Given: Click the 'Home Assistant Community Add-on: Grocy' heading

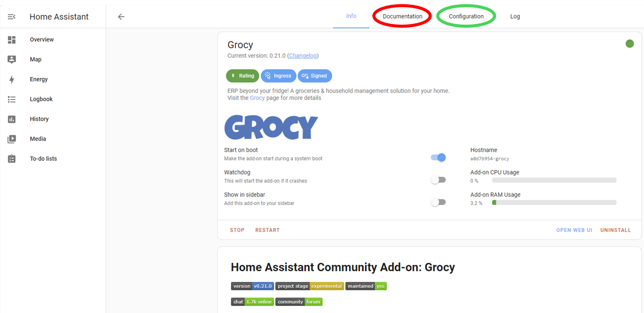Looking at the screenshot, I should click(x=343, y=267).
